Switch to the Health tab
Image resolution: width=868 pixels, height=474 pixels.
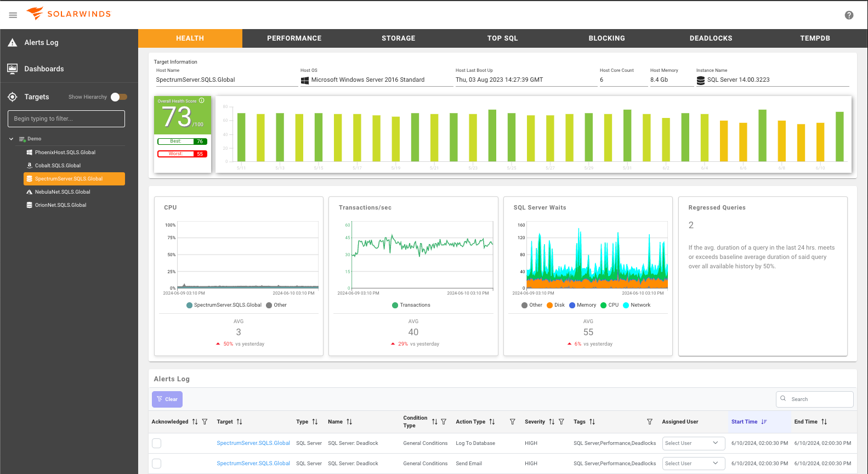pyautogui.click(x=190, y=38)
